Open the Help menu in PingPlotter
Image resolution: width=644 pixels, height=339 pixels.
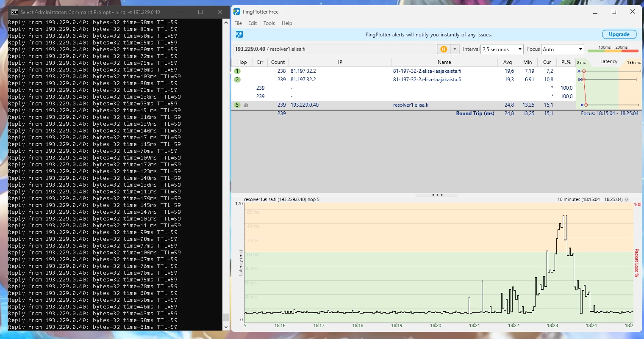coord(287,23)
